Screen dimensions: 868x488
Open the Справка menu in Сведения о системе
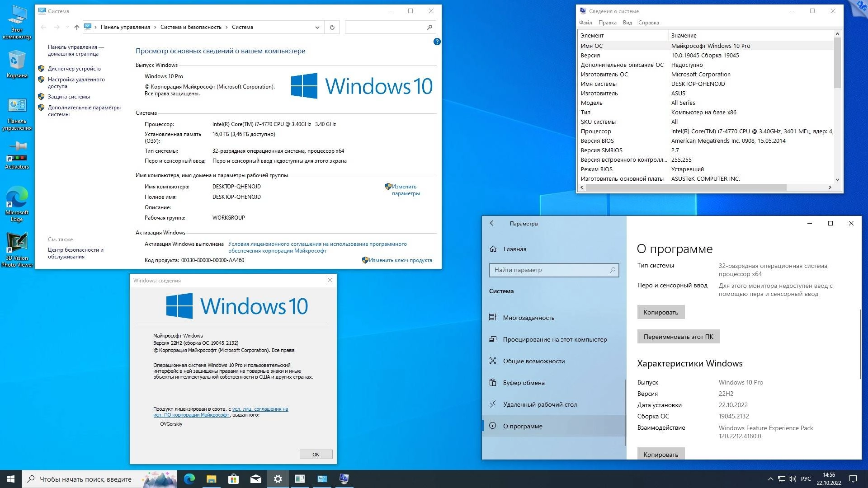click(x=649, y=22)
